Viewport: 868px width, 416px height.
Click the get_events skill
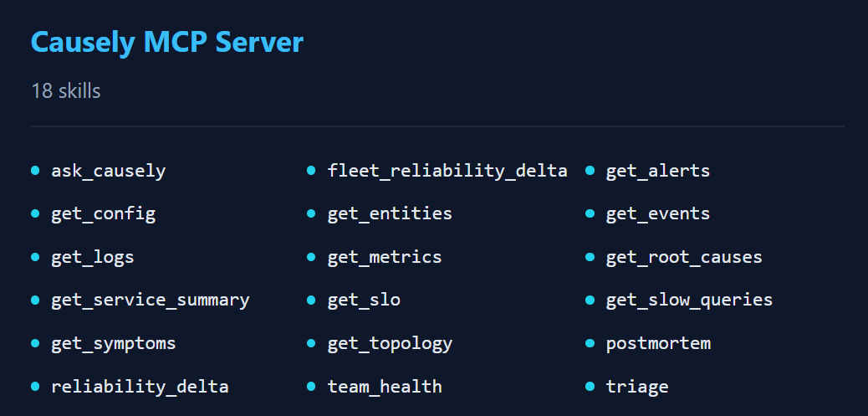pyautogui.click(x=657, y=213)
